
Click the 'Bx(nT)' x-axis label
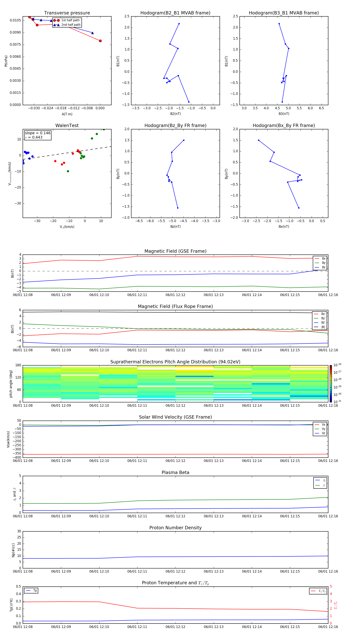pyautogui.click(x=284, y=227)
